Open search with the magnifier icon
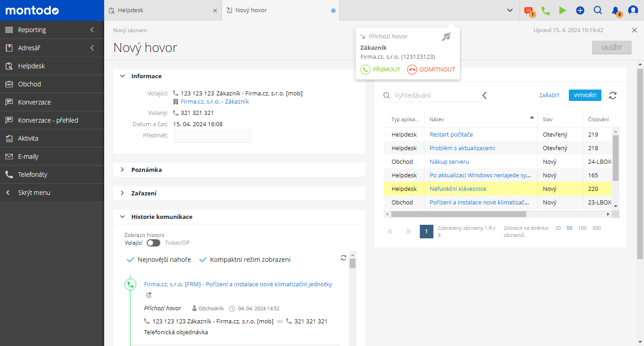Viewport: 644px width, 346px height. click(x=597, y=10)
